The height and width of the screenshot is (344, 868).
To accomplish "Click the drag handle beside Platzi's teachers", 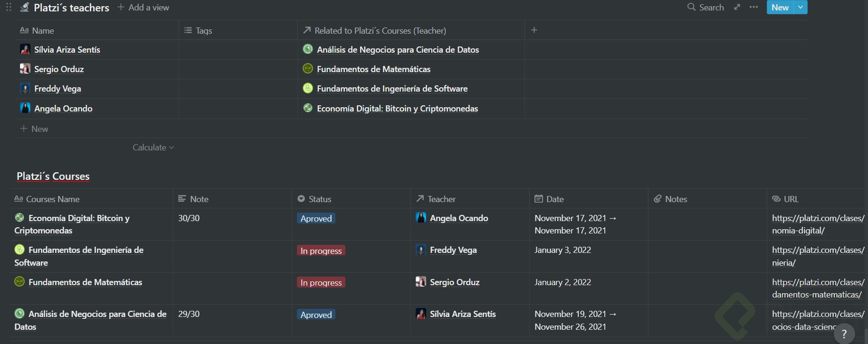I will (9, 7).
